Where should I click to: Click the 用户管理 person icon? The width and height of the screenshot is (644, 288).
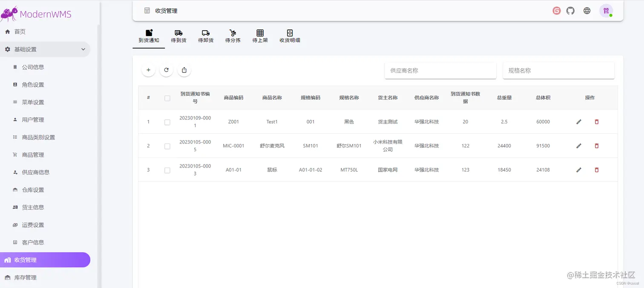tap(15, 120)
